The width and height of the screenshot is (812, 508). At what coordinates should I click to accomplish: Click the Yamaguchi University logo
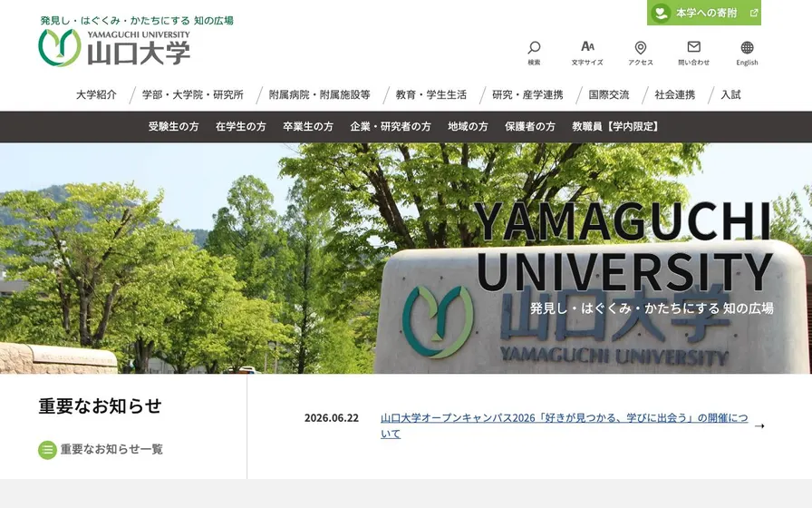click(x=60, y=48)
